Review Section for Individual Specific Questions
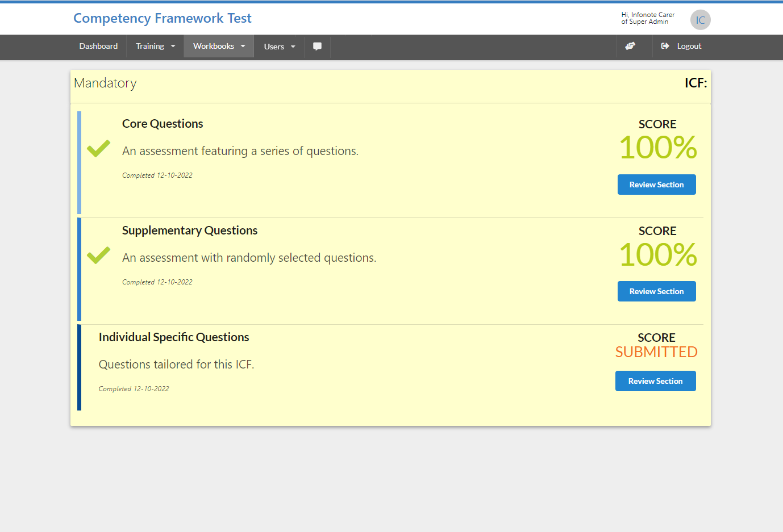This screenshot has height=532, width=783. coord(656,381)
